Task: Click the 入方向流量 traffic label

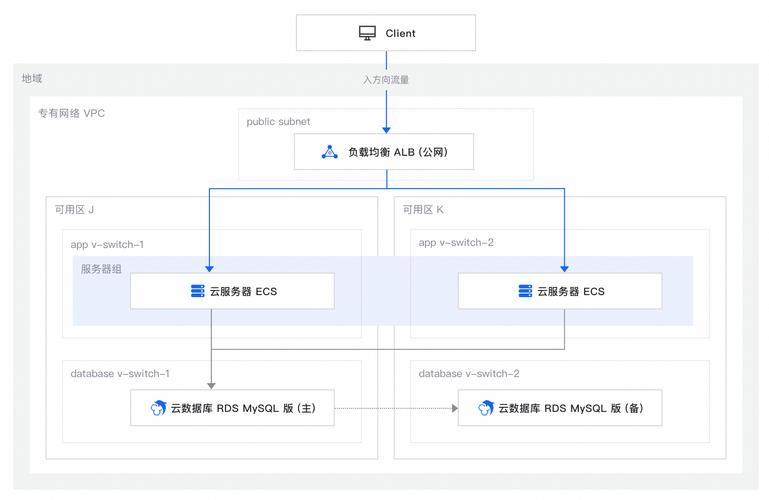Action: pyautogui.click(x=385, y=79)
